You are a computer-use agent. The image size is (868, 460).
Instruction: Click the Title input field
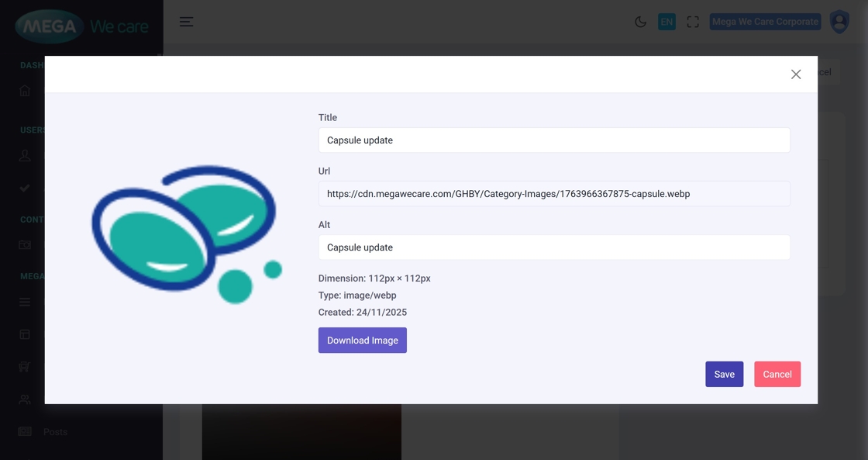click(554, 140)
